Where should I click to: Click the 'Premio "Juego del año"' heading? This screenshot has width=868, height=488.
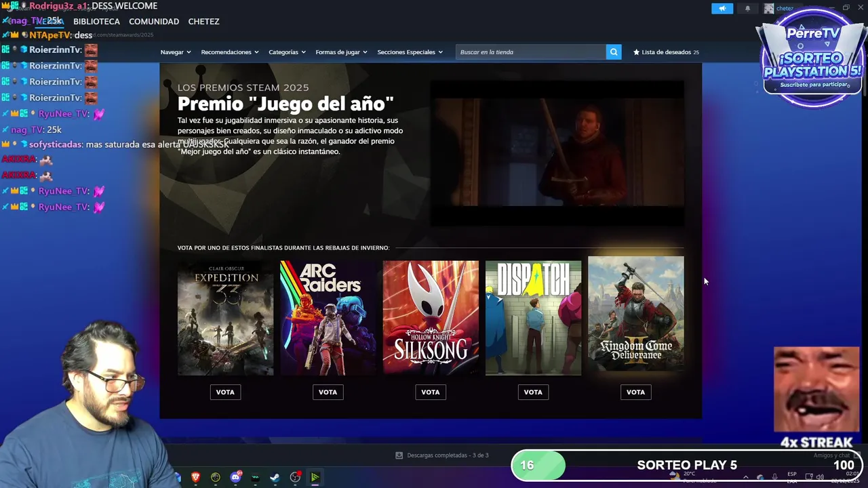285,104
